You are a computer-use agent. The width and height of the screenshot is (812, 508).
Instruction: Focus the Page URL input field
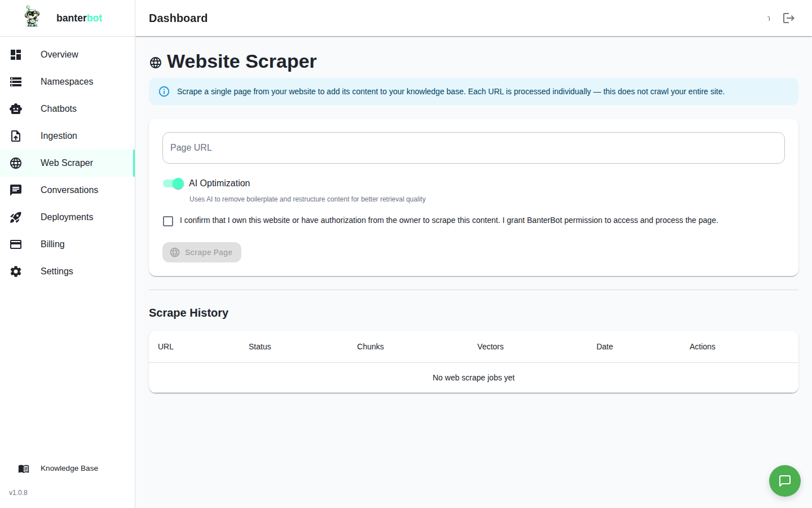(x=474, y=148)
